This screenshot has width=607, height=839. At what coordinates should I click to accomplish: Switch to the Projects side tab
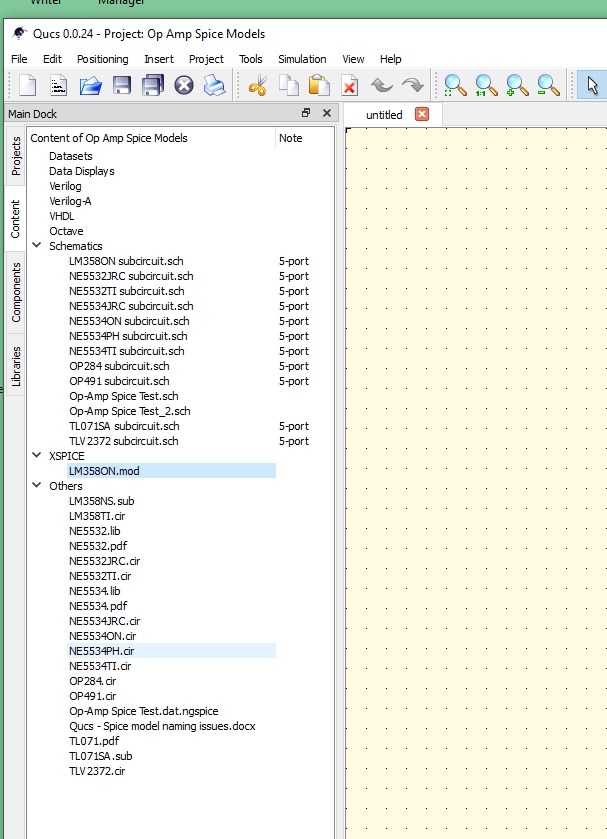pyautogui.click(x=16, y=156)
